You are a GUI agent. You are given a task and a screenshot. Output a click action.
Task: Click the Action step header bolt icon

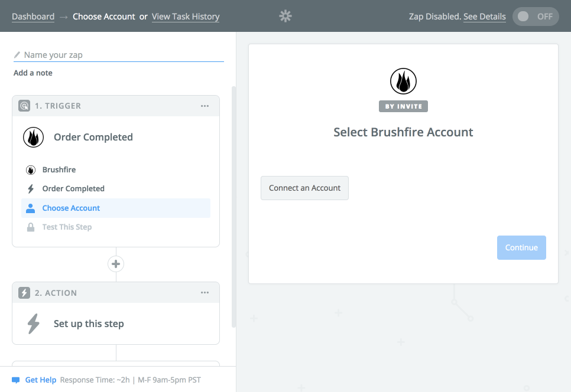point(24,293)
